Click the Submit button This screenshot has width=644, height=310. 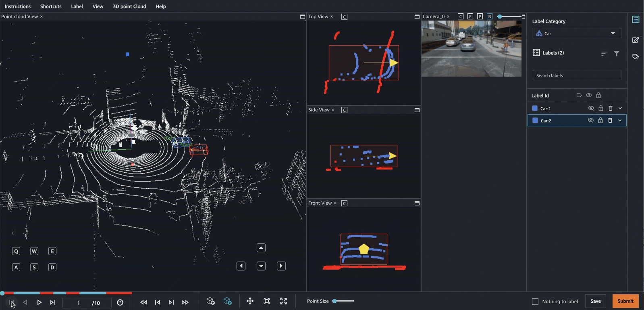(x=625, y=301)
